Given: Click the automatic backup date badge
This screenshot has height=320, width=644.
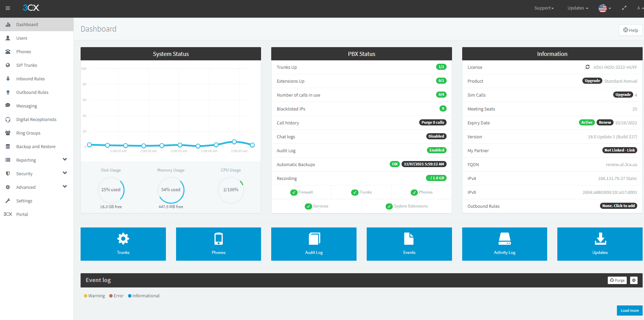Looking at the screenshot, I should pyautogui.click(x=424, y=164).
